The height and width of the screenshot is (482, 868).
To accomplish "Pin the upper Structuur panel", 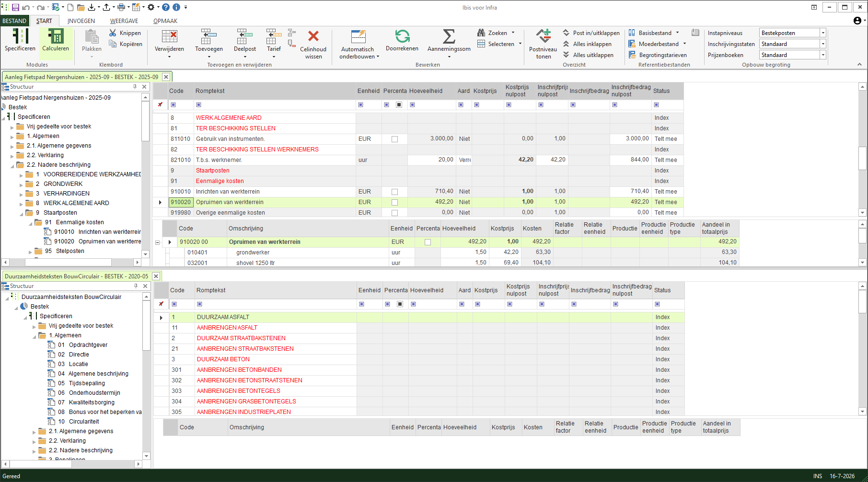I will coord(135,87).
